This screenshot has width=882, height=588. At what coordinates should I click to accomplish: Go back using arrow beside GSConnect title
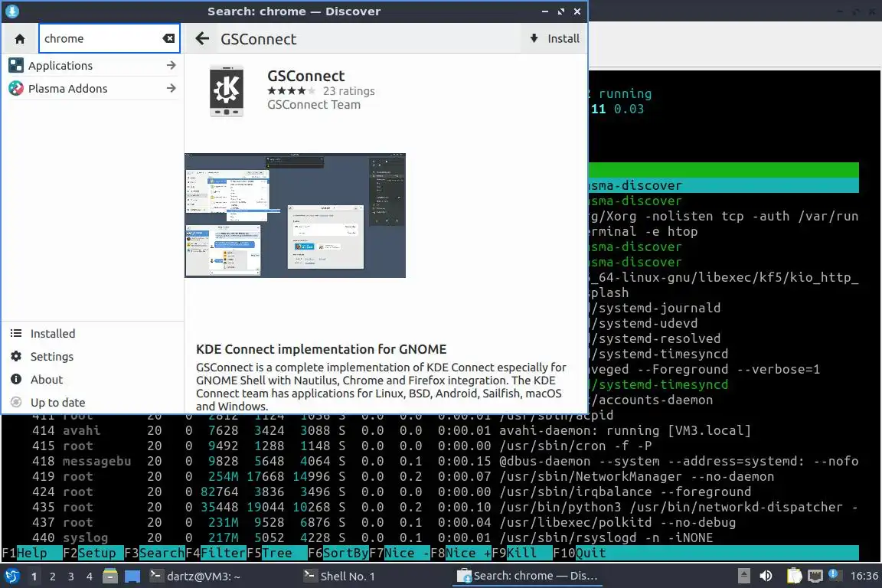(202, 38)
